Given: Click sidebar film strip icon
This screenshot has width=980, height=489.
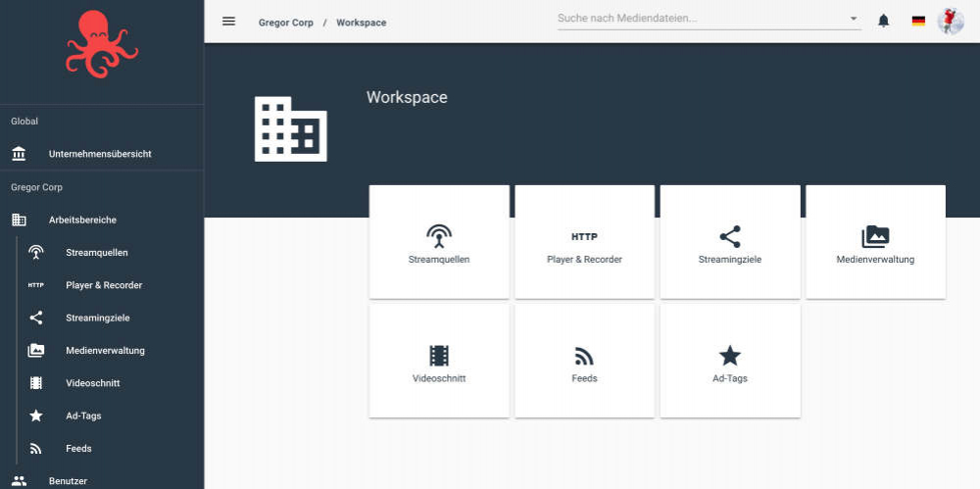Looking at the screenshot, I should point(36,383).
